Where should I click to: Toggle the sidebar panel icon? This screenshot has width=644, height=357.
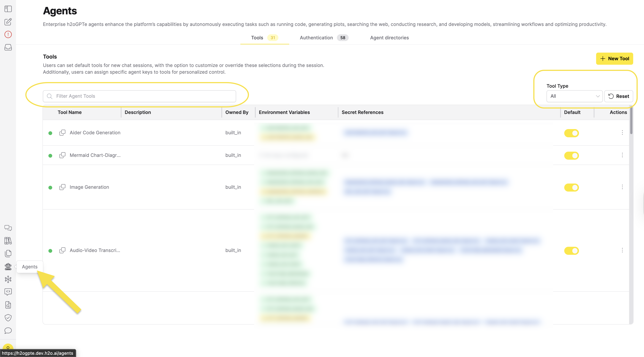pos(8,9)
